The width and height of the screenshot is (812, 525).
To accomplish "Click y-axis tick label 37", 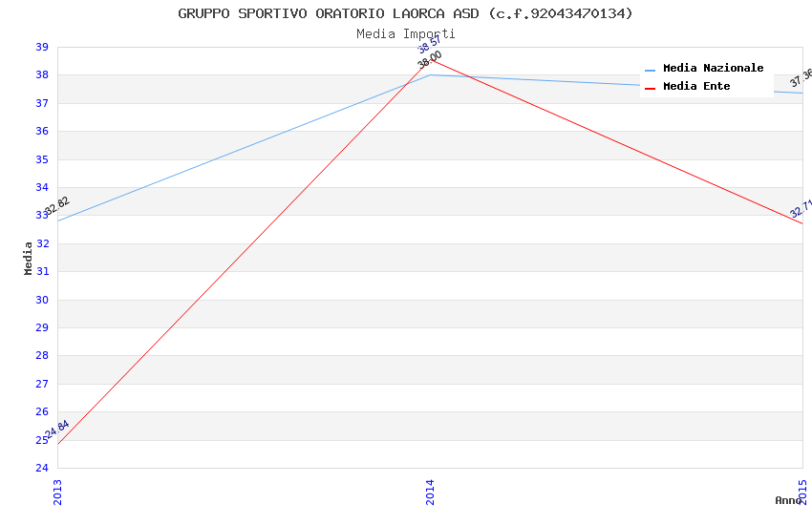I will click(x=42, y=103).
